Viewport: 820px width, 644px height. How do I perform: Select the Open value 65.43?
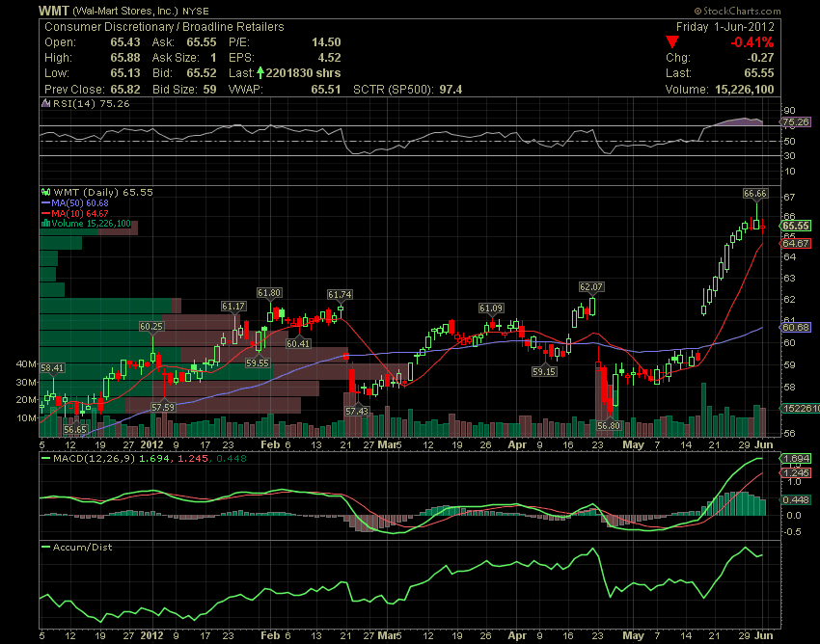click(125, 42)
